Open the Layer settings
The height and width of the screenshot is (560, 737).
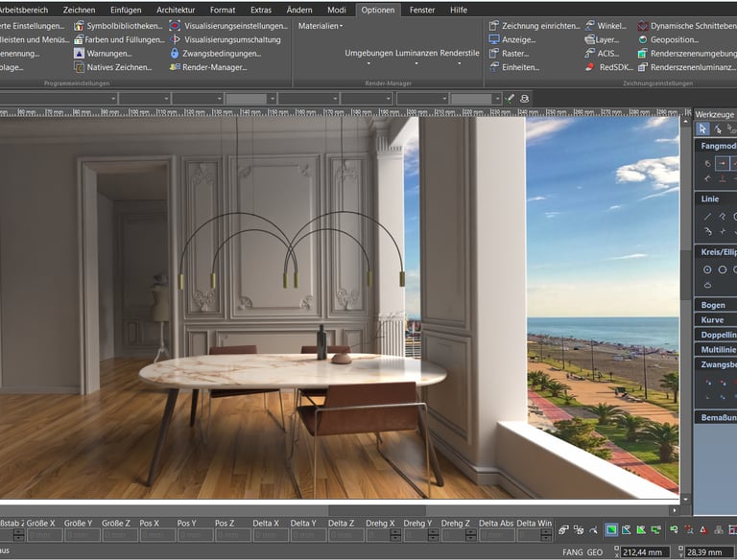tap(602, 39)
